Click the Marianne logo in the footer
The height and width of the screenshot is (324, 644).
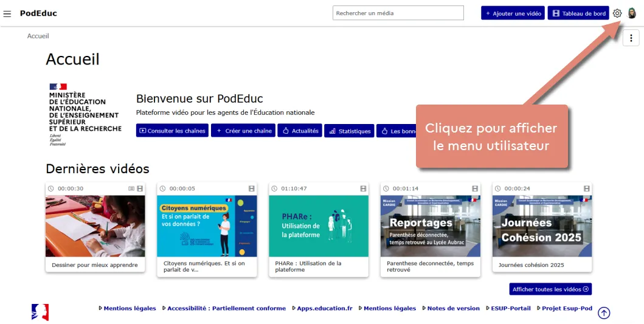[x=40, y=312]
